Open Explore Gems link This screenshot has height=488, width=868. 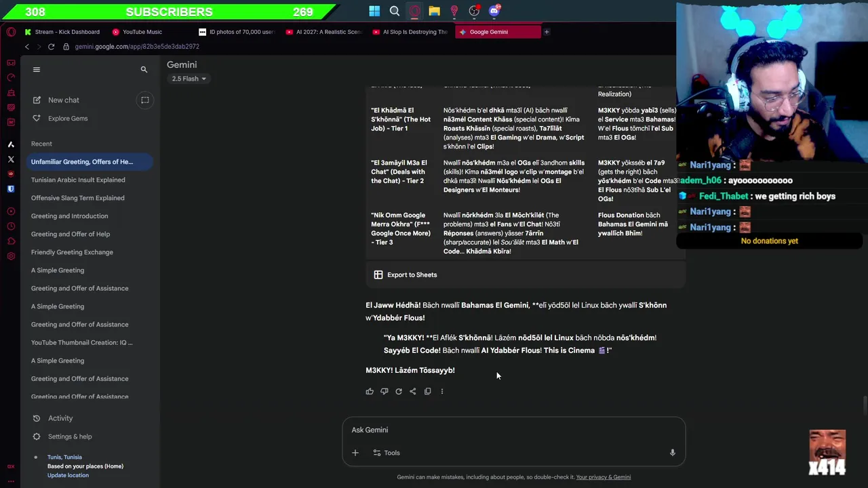[68, 119]
